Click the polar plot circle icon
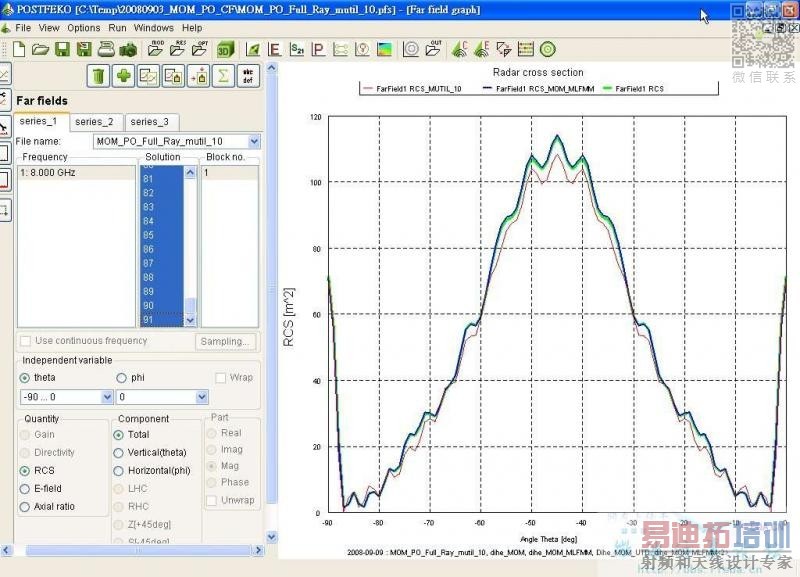Viewport: 800px width, 577px height. click(411, 49)
